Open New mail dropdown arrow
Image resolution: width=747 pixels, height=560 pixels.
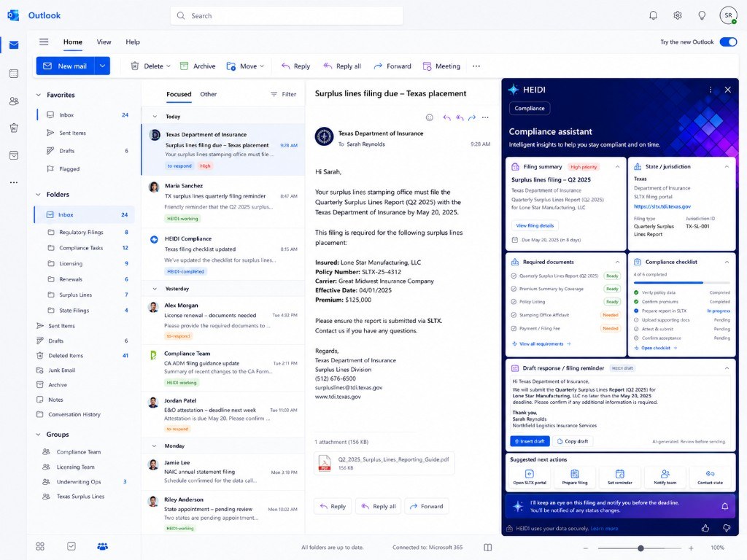[x=102, y=66]
